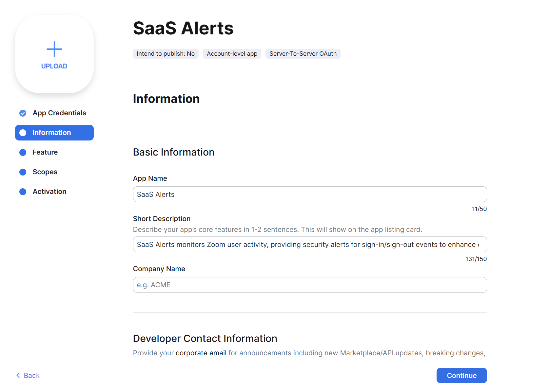The height and width of the screenshot is (392, 549).
Task: Click the Continue button
Action: click(461, 375)
